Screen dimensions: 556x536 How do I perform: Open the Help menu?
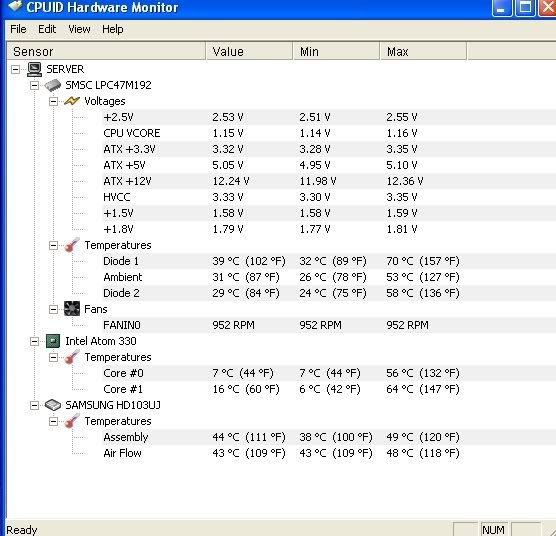coord(112,29)
